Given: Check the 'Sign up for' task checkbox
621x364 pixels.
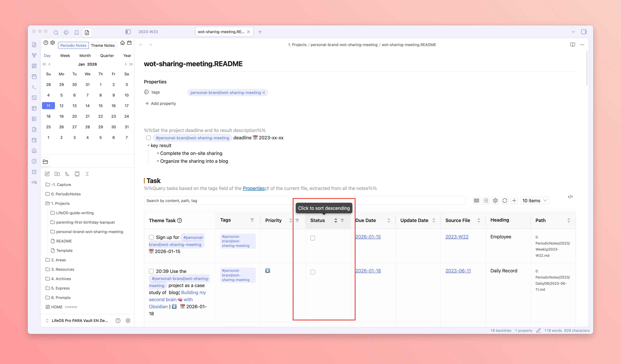Looking at the screenshot, I should tap(151, 237).
